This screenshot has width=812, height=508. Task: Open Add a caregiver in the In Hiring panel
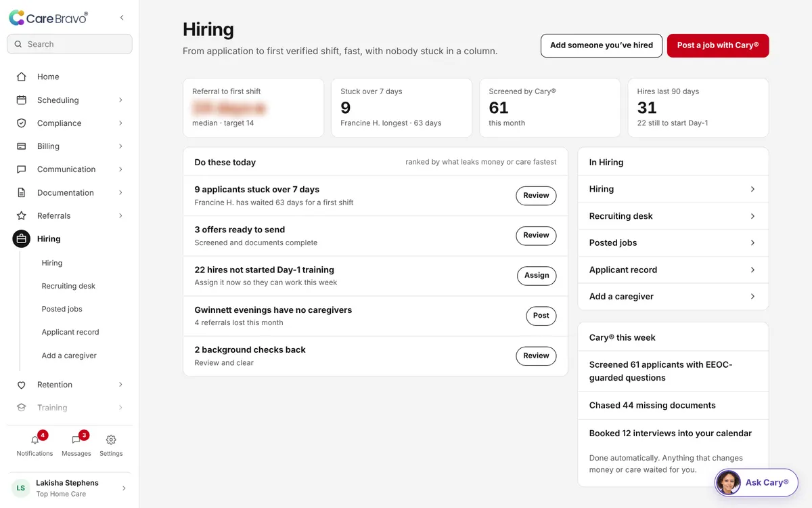point(673,297)
